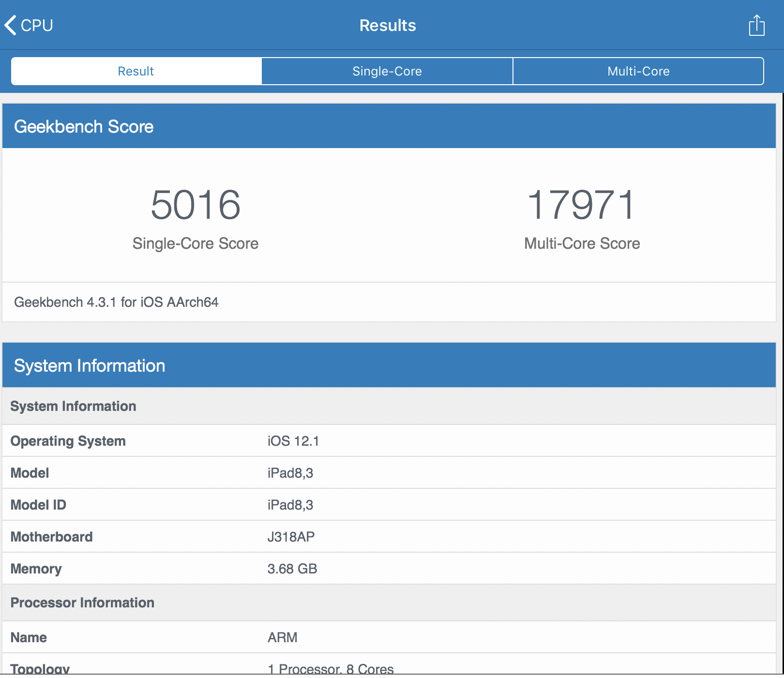Click the processor 'Name' label
Image resolution: width=784 pixels, height=678 pixels.
tap(29, 637)
